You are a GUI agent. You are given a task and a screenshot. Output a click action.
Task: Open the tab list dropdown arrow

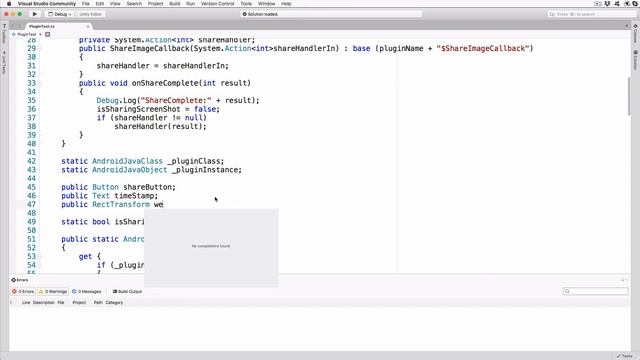coord(627,26)
